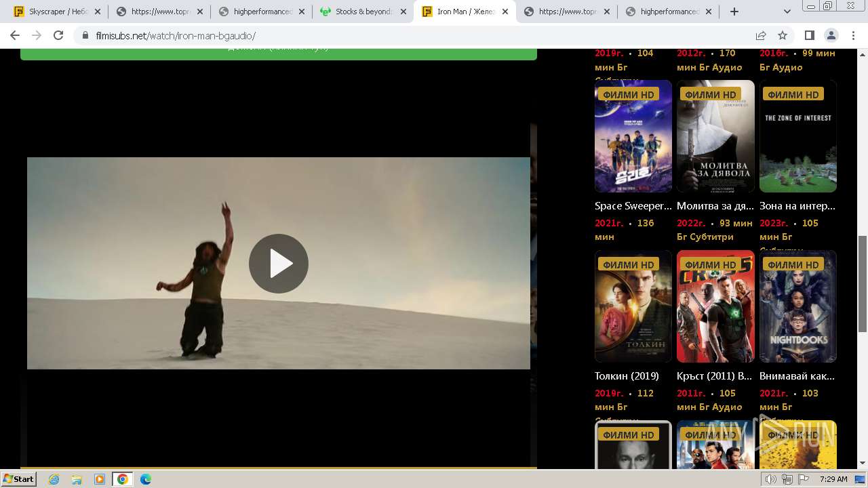Image resolution: width=868 pixels, height=488 pixels.
Task: Close the Skyscraper tab
Action: pyautogui.click(x=98, y=12)
